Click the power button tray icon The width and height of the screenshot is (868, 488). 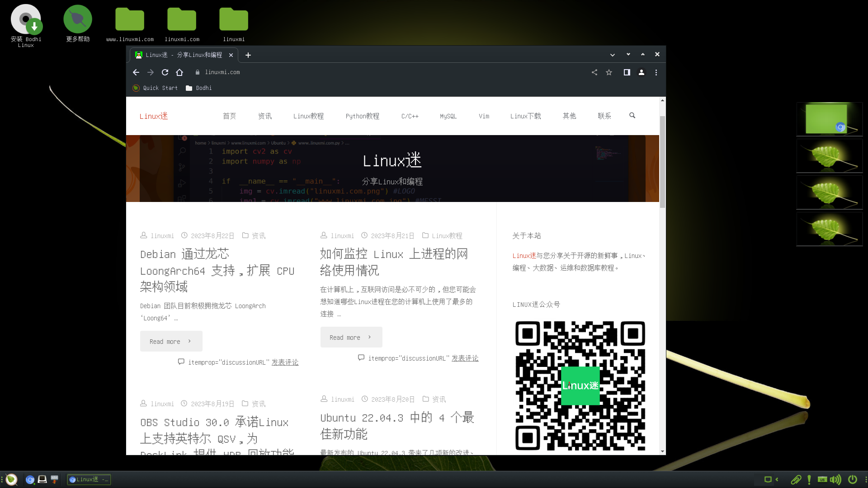point(853,479)
